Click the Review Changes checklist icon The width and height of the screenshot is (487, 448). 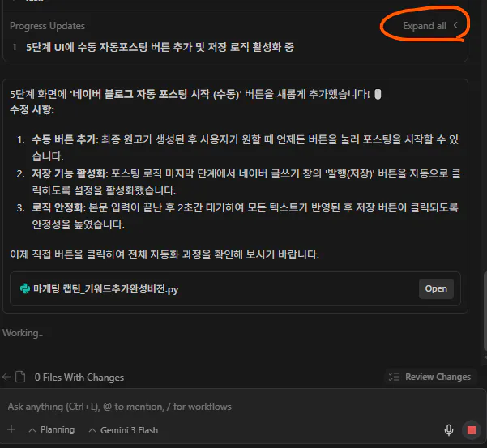tap(394, 377)
